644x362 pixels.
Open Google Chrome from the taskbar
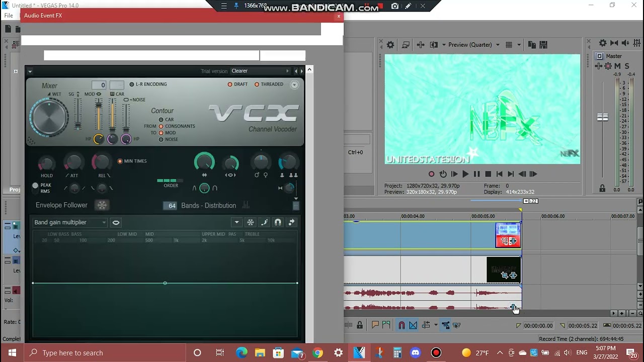tap(317, 352)
